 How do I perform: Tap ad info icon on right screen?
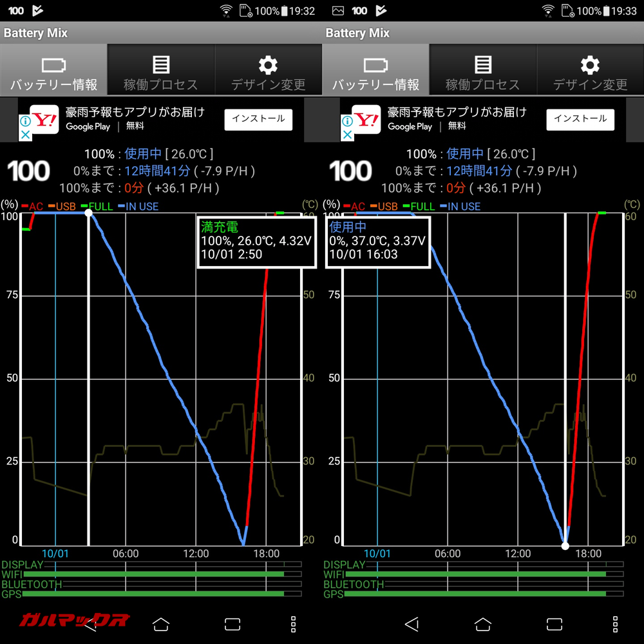(346, 121)
